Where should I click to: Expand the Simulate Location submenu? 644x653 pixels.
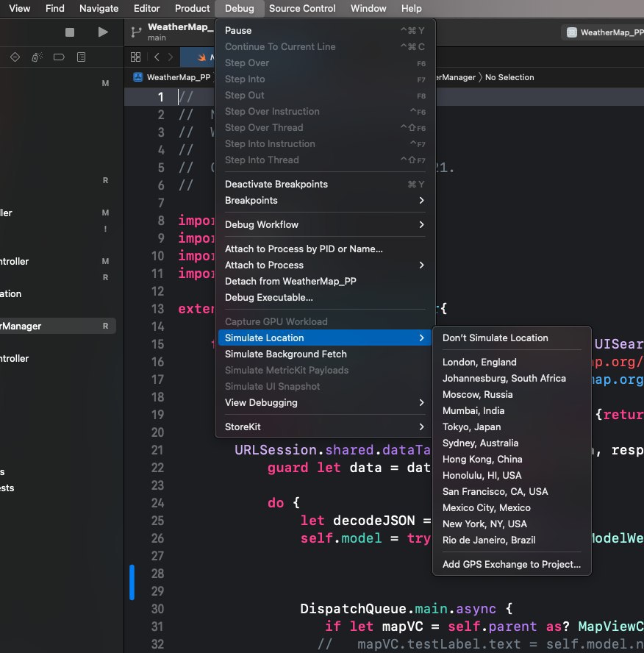[325, 338]
